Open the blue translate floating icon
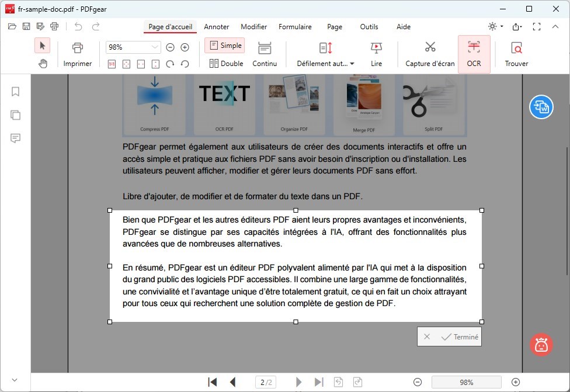Viewport: 570px width, 392px height. (x=541, y=107)
